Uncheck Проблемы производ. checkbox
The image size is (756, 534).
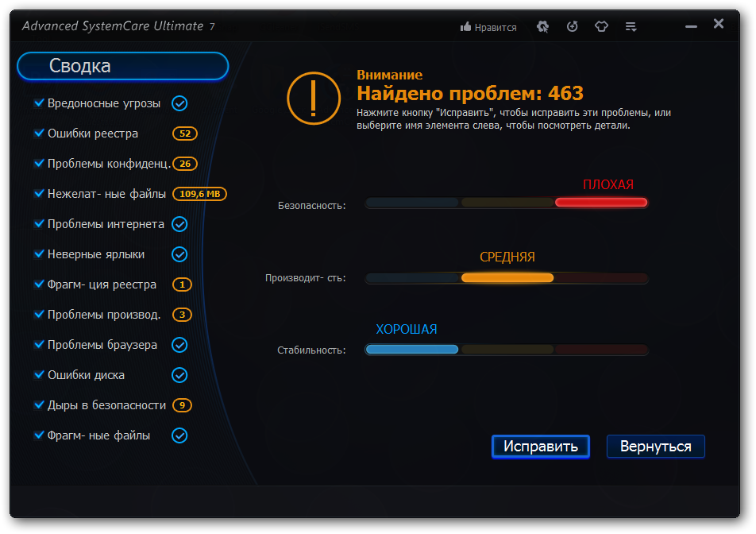[x=39, y=314]
